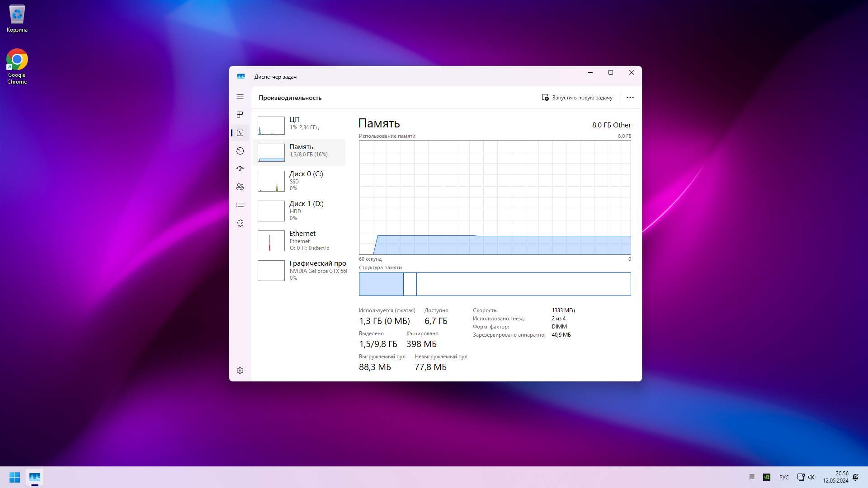Open the Services puzzle-piece sidebar icon
This screenshot has width=868, height=488.
240,223
